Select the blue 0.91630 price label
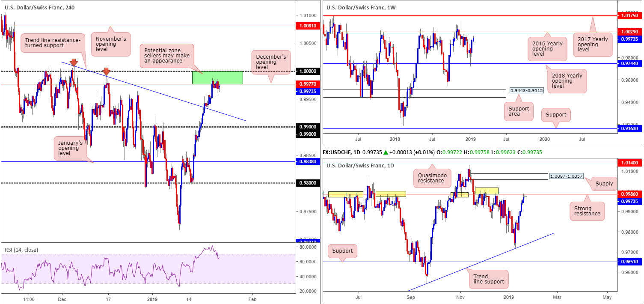The width and height of the screenshot is (644, 304). coord(629,128)
